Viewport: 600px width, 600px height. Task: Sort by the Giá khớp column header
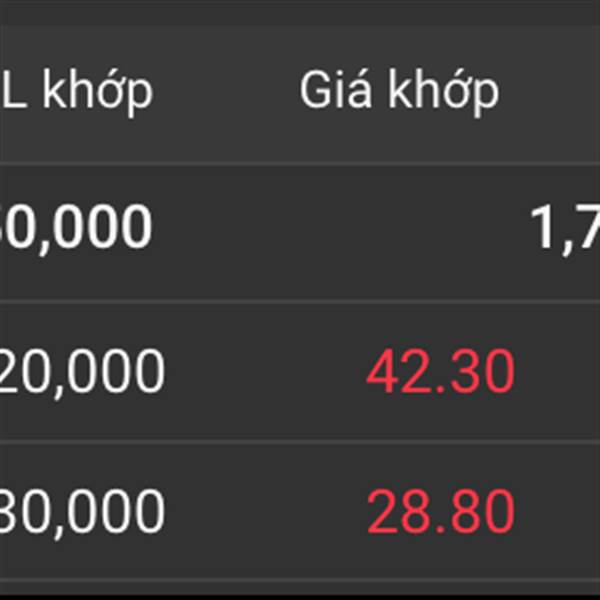pyautogui.click(x=399, y=92)
